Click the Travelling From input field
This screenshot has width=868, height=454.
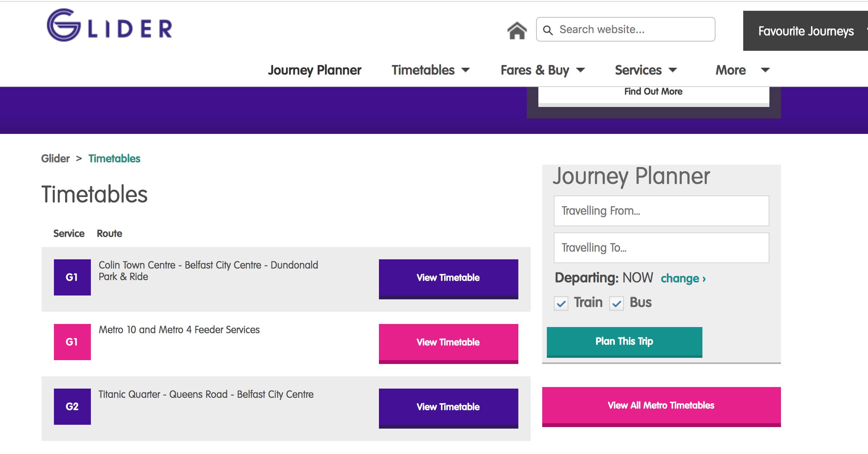click(661, 211)
